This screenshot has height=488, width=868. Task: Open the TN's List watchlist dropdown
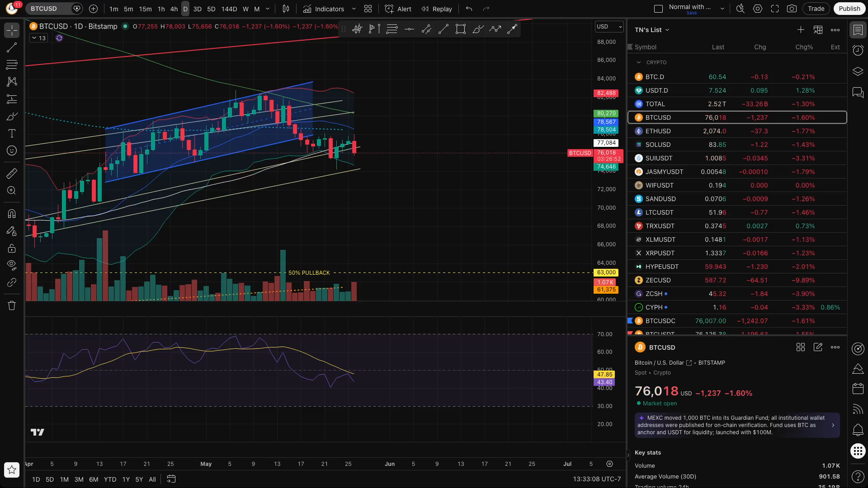click(652, 30)
